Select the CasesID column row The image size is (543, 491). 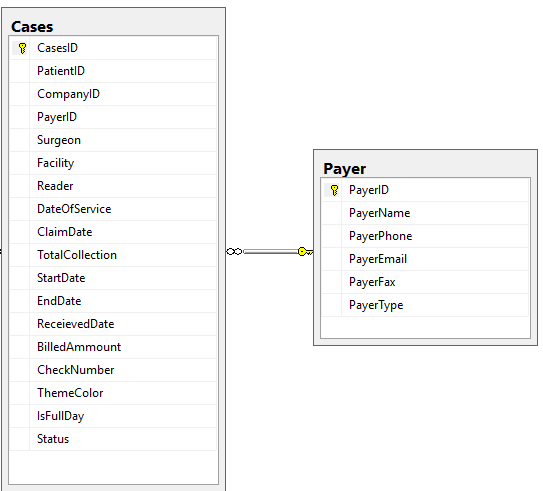point(113,48)
